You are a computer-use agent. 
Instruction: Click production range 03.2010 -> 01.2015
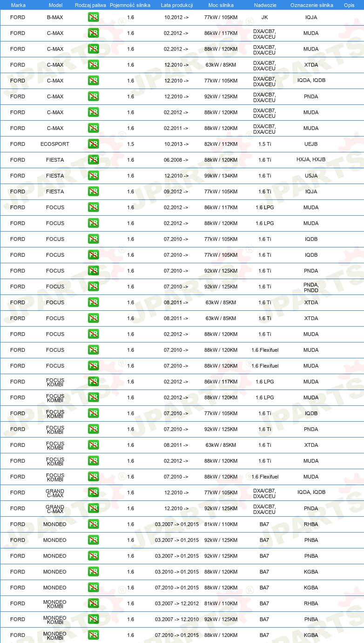pos(176,572)
